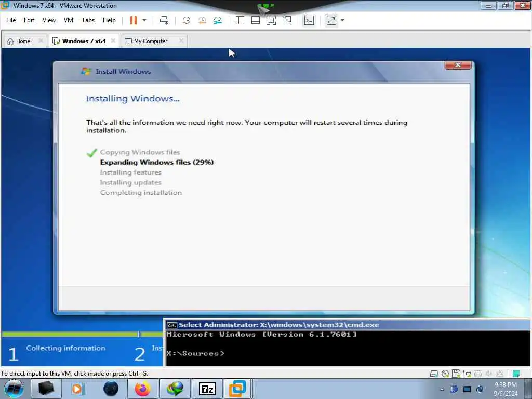
Task: Click the message log note icon
Action: click(516, 374)
